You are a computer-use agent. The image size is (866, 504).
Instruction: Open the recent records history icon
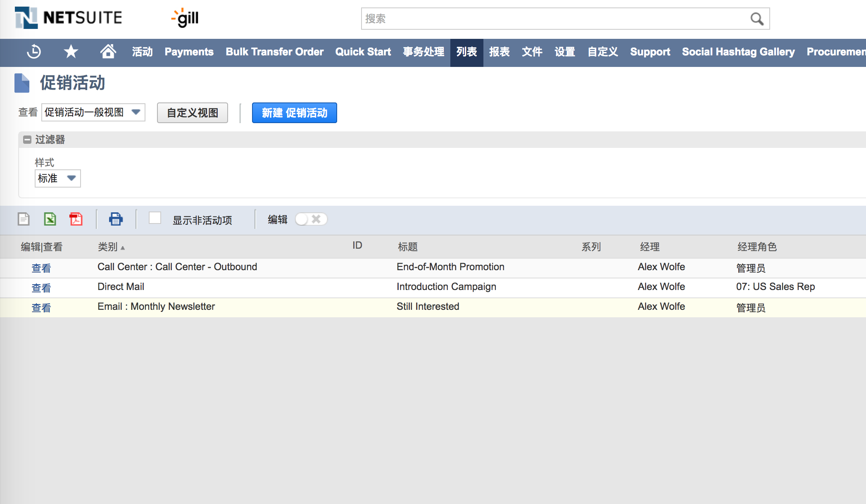[x=34, y=52]
